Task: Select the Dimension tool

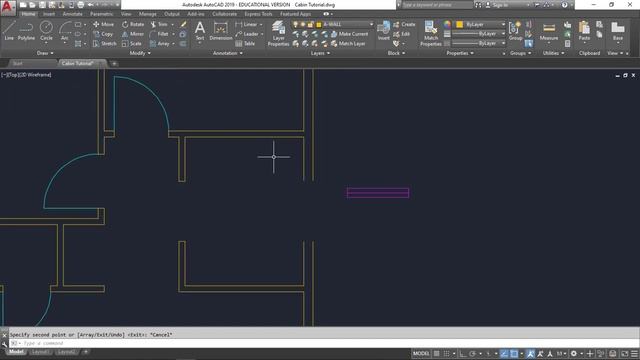Action: (221, 31)
